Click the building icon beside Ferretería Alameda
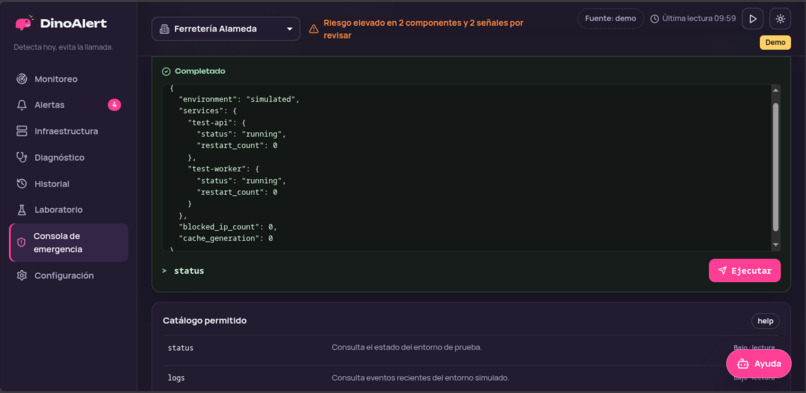The height and width of the screenshot is (393, 806). coord(164,29)
